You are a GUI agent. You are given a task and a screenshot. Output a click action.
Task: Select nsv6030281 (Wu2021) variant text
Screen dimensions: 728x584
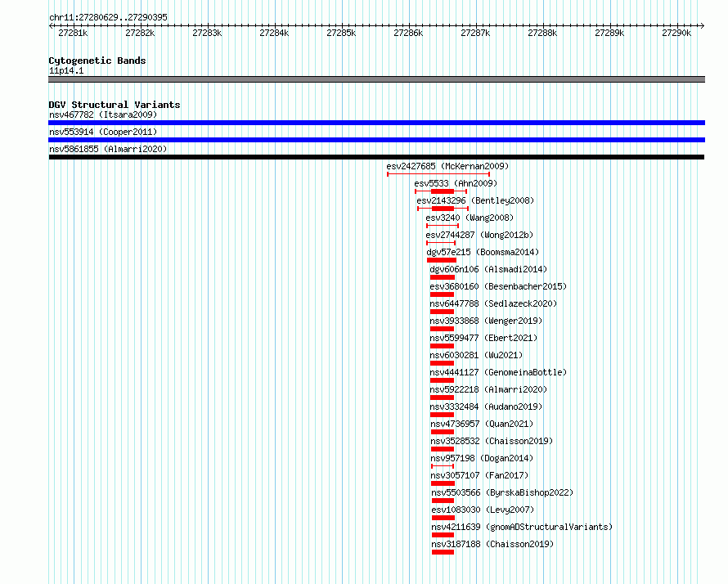tap(476, 355)
